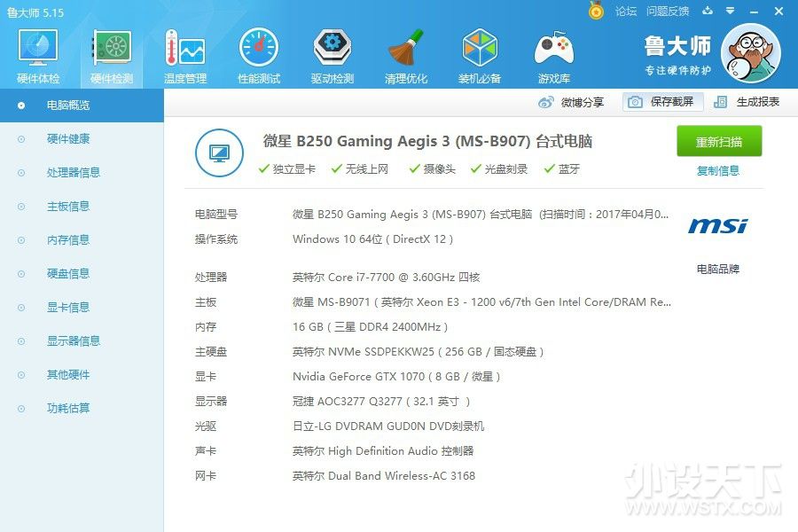Select 显卡信息 from the sidebar
This screenshot has height=532, width=798.
pyautogui.click(x=68, y=307)
